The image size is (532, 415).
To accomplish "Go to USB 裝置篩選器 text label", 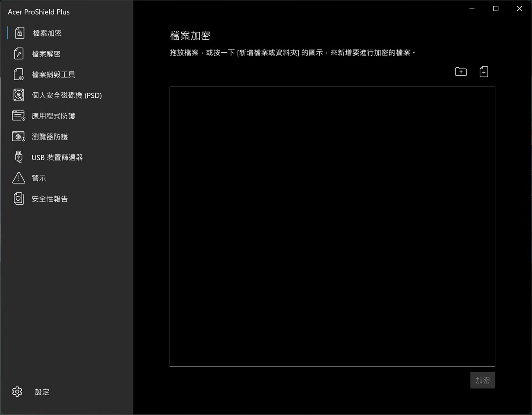I will point(57,157).
